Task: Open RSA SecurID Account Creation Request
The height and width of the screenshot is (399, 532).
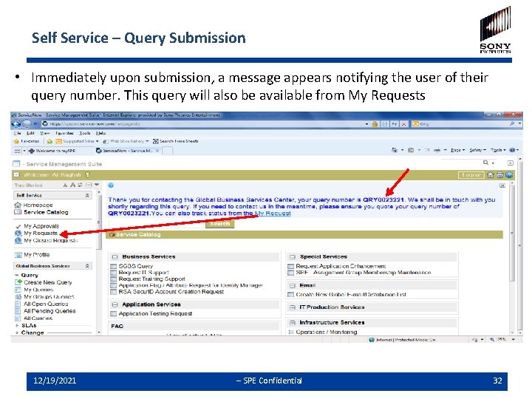Action: tap(171, 292)
